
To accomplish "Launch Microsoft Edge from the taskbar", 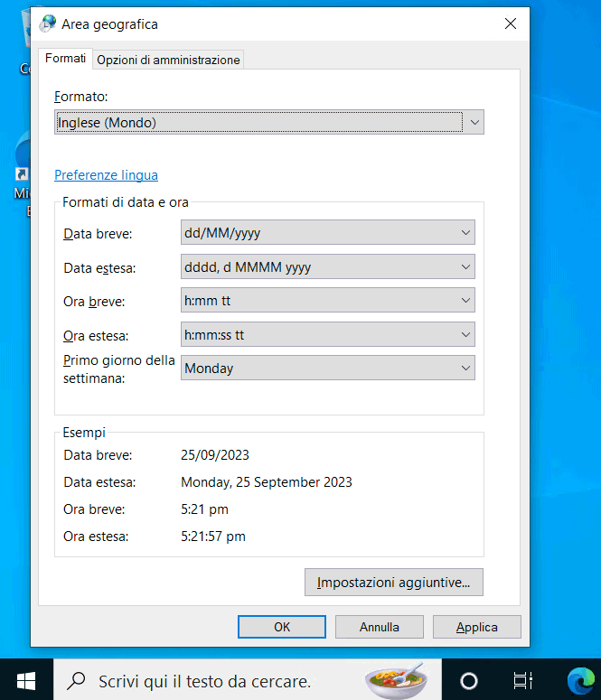I will click(x=581, y=681).
